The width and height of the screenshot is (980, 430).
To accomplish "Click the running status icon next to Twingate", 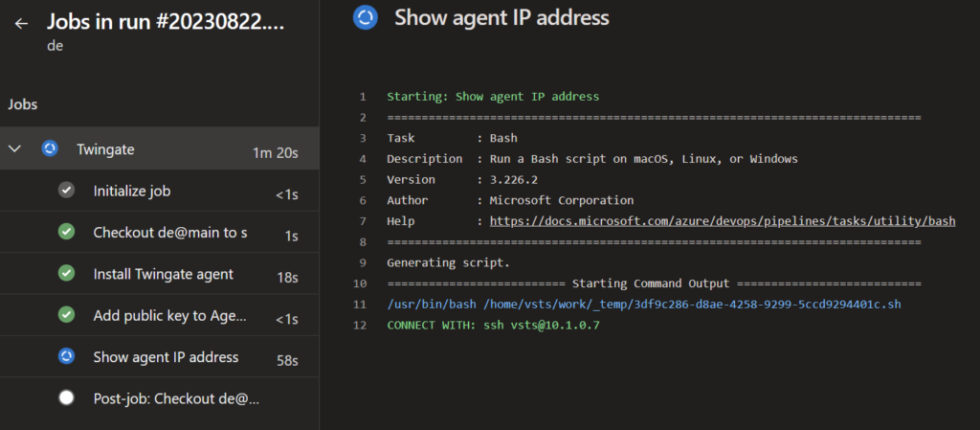I will pyautogui.click(x=50, y=149).
